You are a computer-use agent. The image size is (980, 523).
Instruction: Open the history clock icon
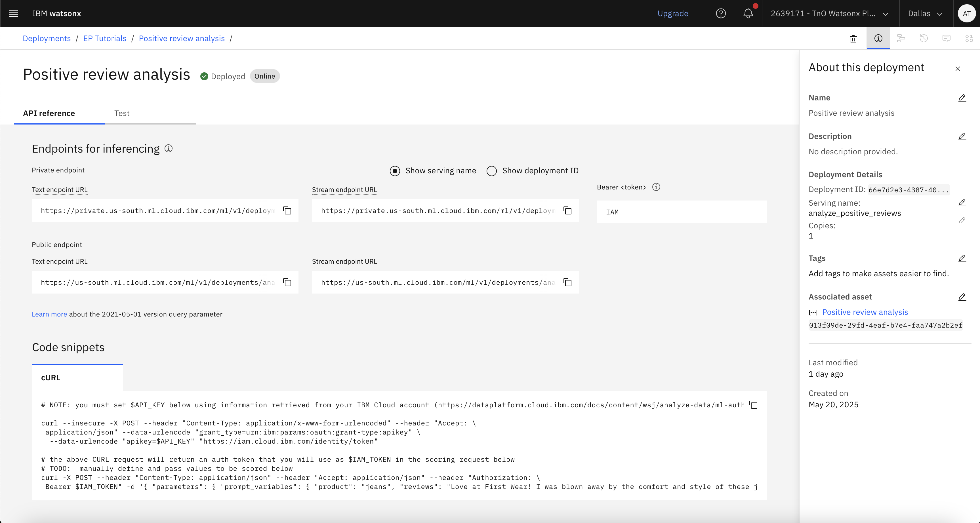924,38
